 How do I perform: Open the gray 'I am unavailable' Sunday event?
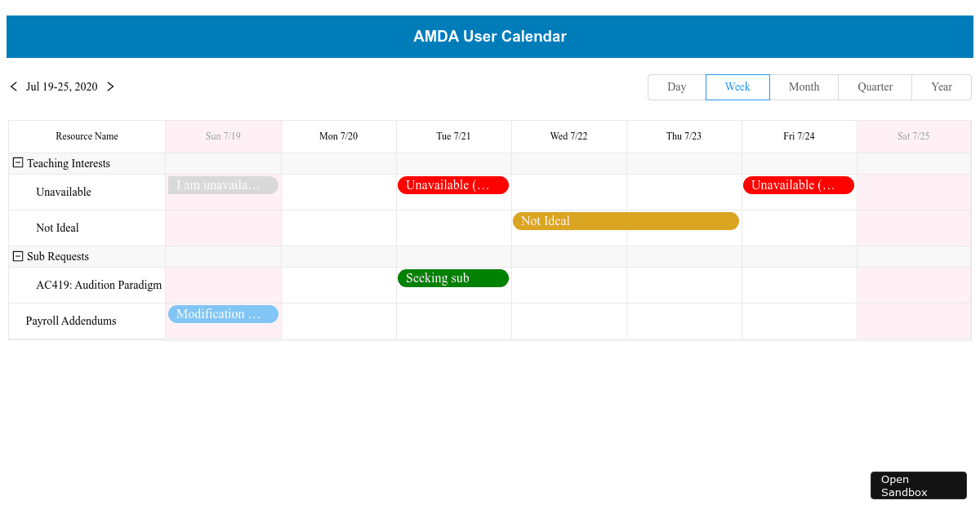(223, 185)
